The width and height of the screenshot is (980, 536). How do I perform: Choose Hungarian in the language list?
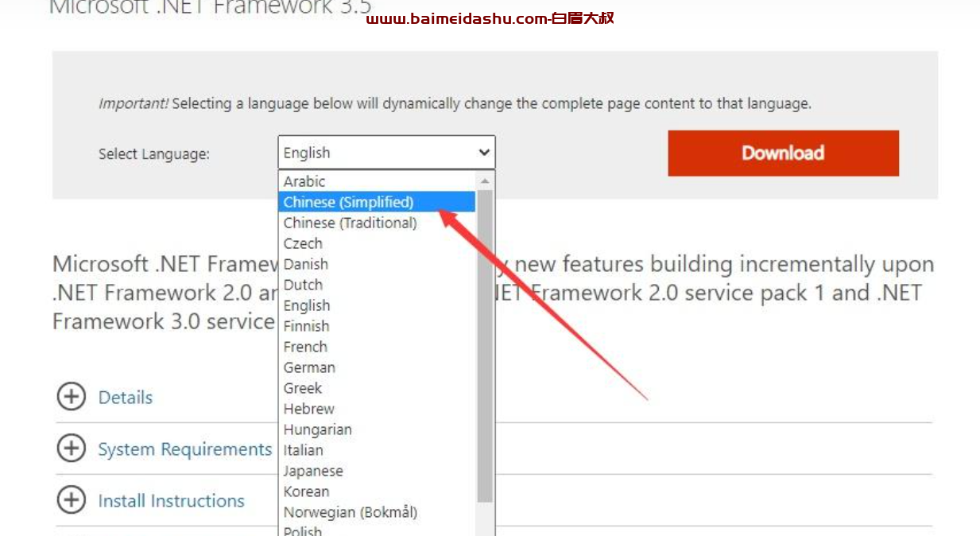click(x=378, y=429)
